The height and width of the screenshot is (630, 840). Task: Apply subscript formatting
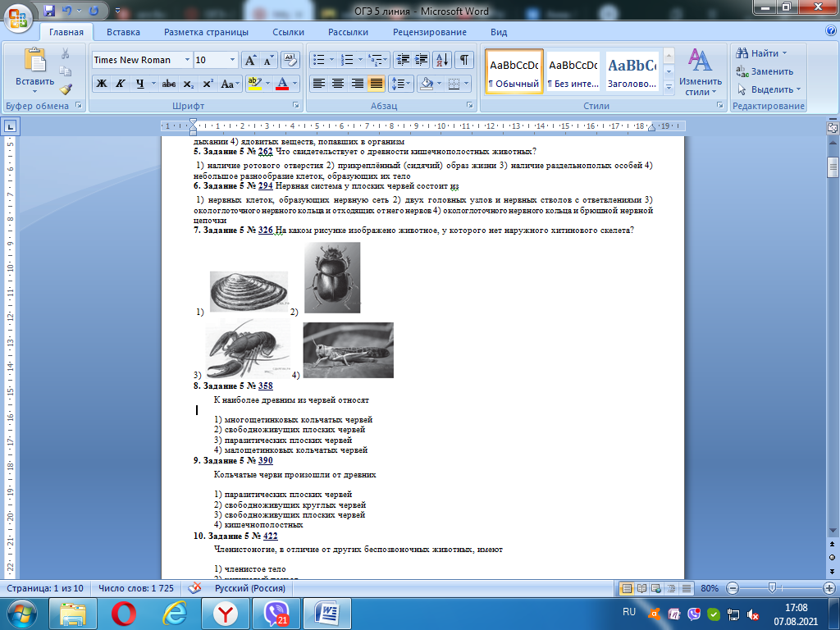188,84
